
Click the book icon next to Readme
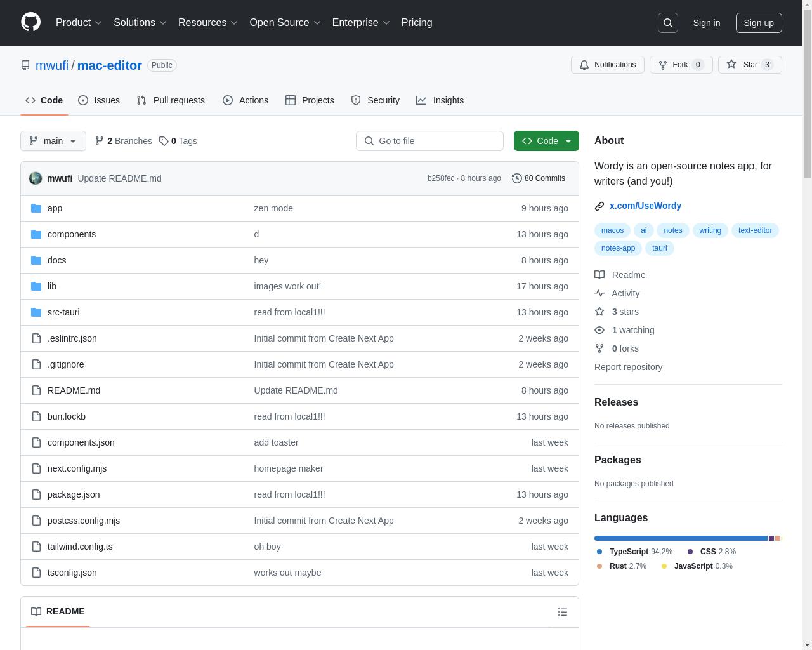coord(599,275)
